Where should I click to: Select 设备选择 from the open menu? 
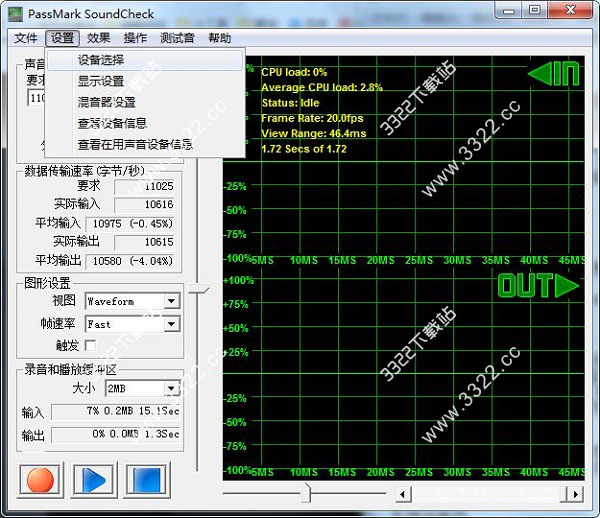101,61
